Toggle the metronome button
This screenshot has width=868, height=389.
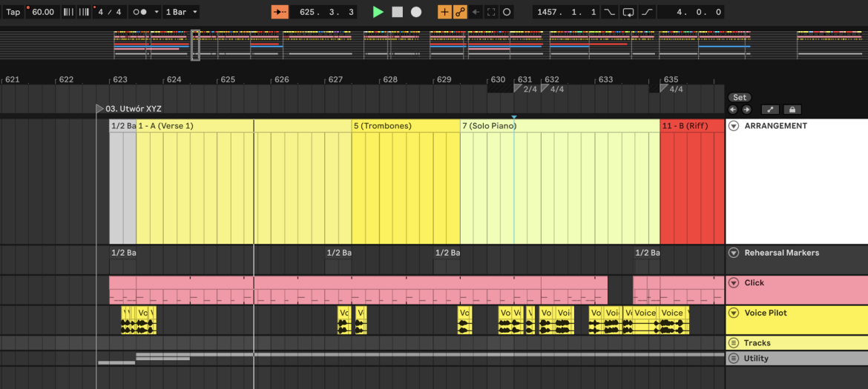(x=140, y=12)
